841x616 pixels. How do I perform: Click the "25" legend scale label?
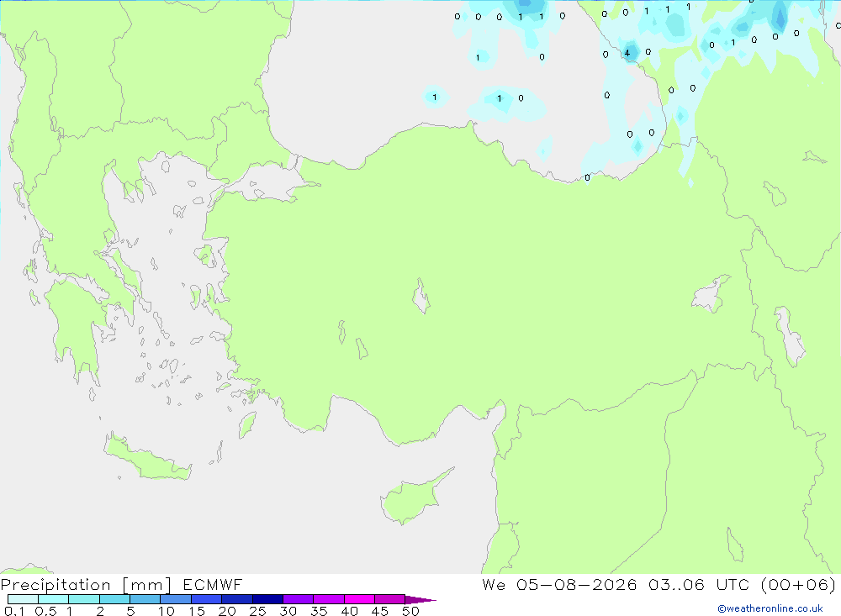tap(258, 611)
